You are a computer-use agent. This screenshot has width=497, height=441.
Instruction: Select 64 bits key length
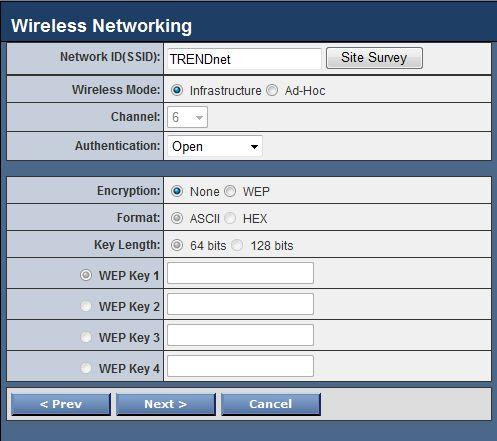pyautogui.click(x=177, y=245)
